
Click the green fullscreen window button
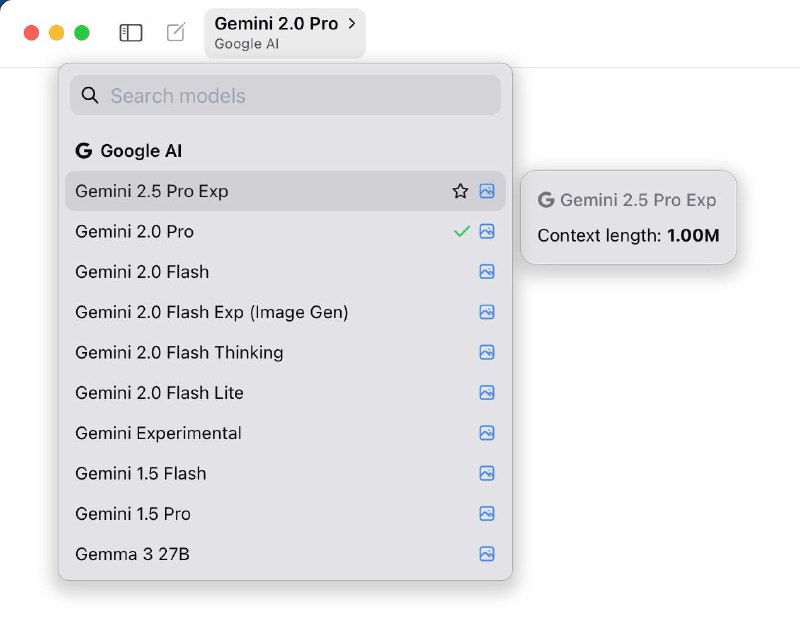pyautogui.click(x=82, y=33)
